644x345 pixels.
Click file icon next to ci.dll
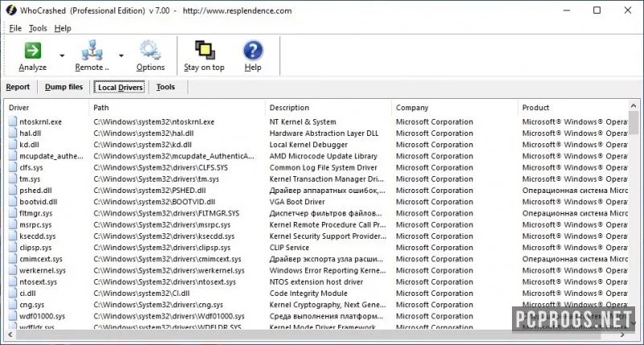13,294
